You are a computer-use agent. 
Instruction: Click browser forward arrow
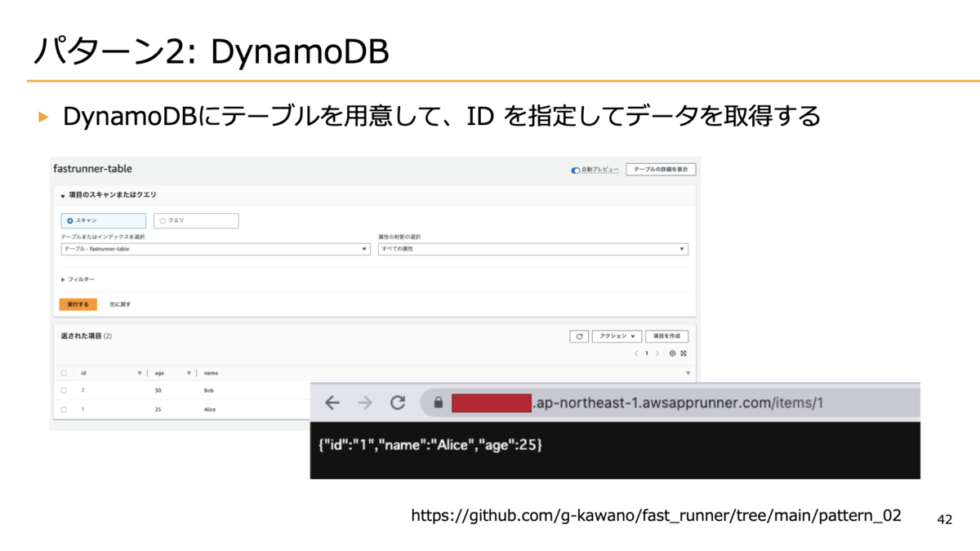click(364, 402)
